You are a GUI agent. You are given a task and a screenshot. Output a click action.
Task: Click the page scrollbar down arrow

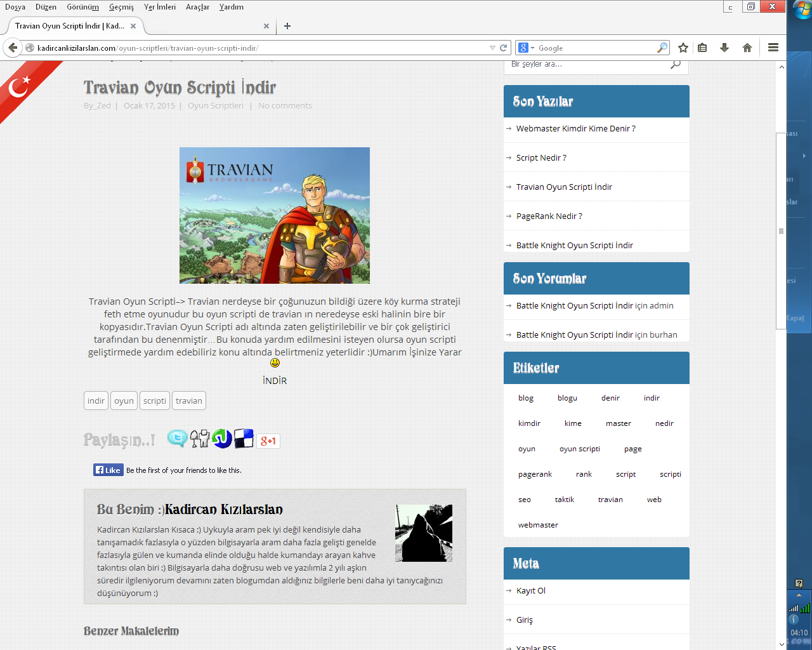[x=782, y=644]
